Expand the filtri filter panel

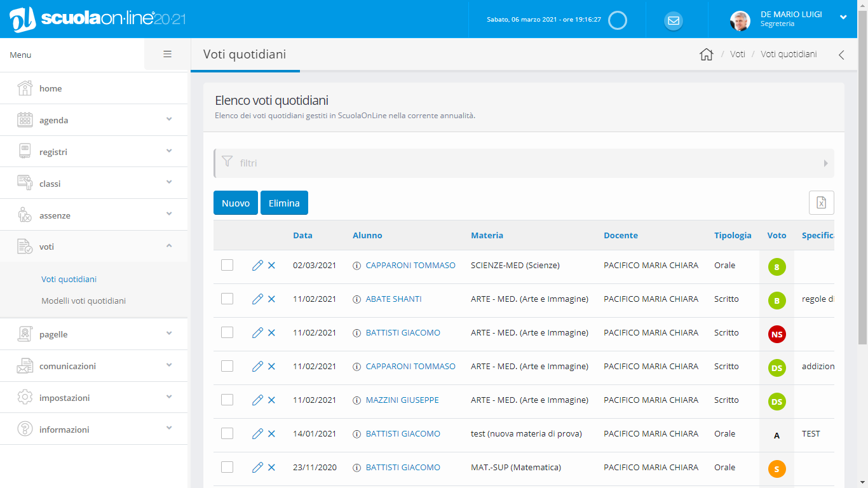[x=524, y=163]
